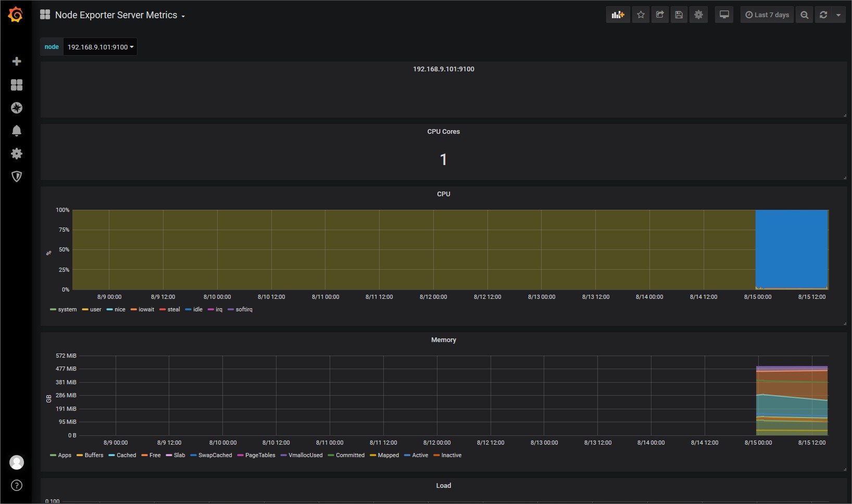Toggle the PageTables series in Memory legend

click(256, 456)
